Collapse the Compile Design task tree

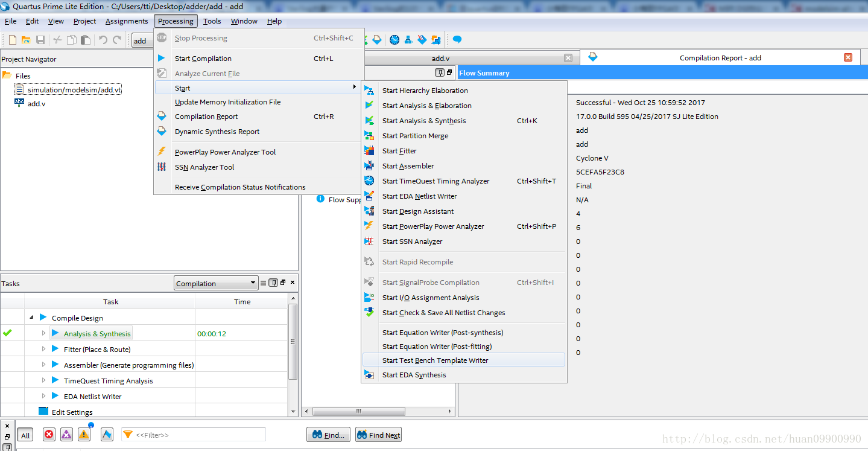31,318
